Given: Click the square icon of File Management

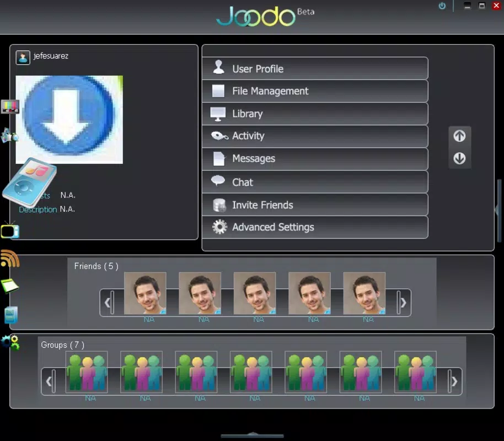Looking at the screenshot, I should (x=218, y=90).
